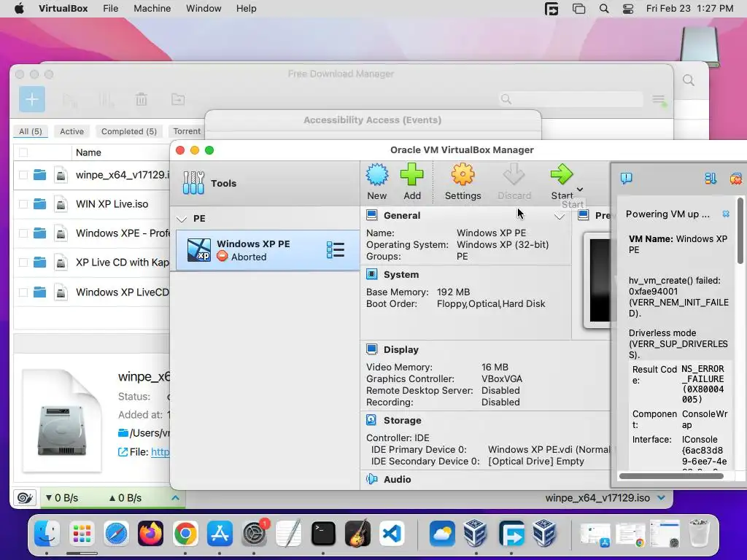Open GarageBand from the Dock
This screenshot has width=747, height=560.
[x=357, y=533]
